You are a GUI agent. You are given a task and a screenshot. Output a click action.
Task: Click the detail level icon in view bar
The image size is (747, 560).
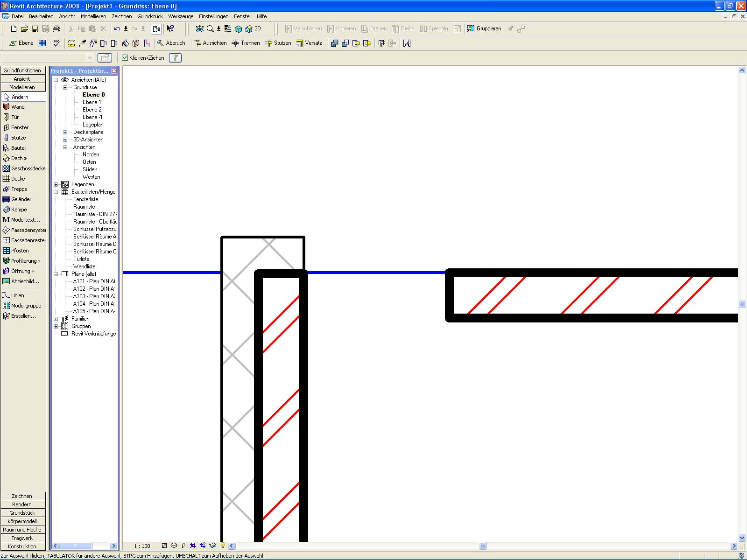click(164, 546)
